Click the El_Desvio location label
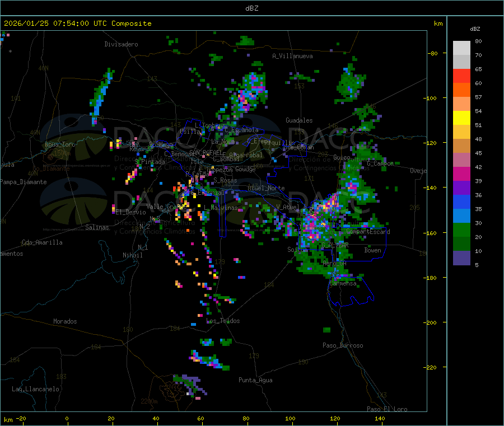 (130, 212)
